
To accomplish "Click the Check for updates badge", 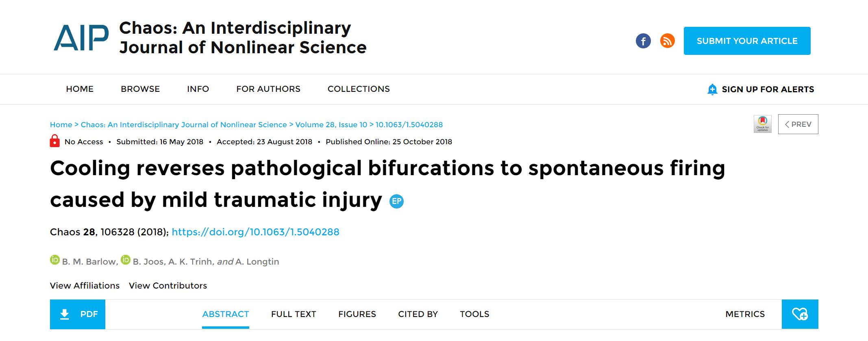I will coord(763,124).
